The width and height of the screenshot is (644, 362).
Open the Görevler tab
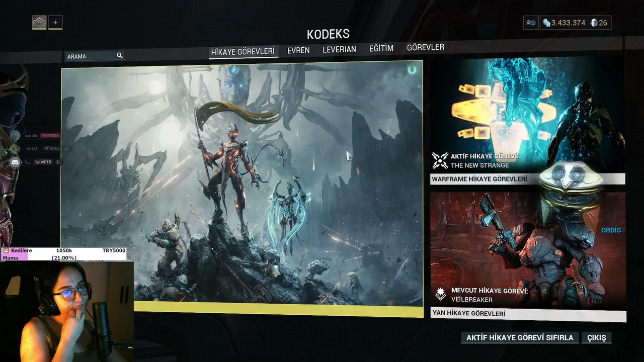tap(426, 47)
